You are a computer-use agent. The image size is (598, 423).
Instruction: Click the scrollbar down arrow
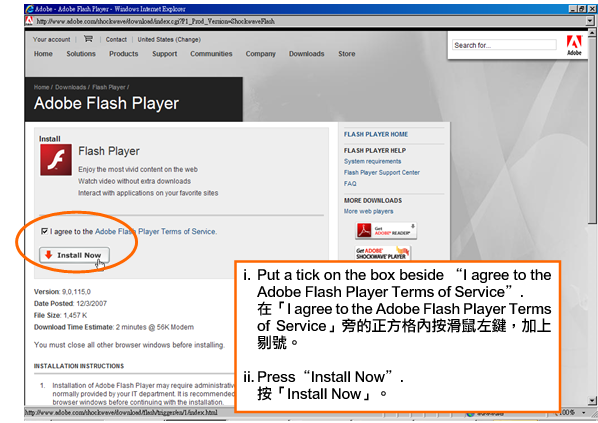coord(592,400)
